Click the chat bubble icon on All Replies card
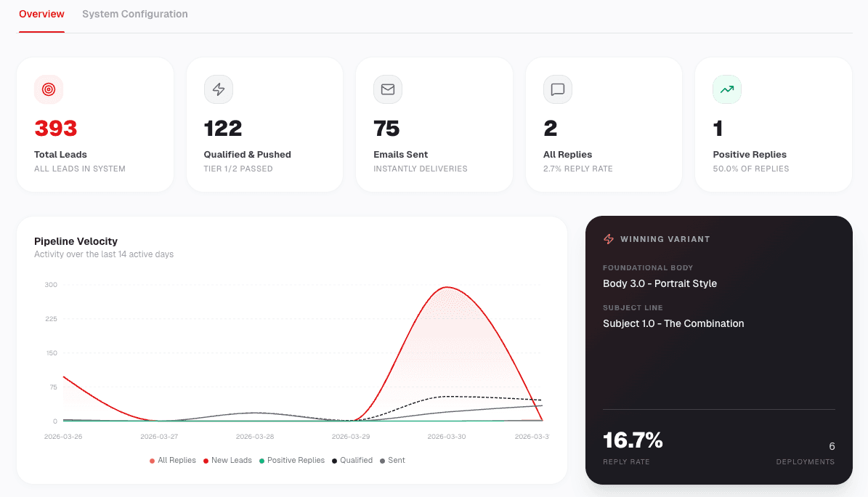The height and width of the screenshot is (497, 868). pyautogui.click(x=557, y=89)
